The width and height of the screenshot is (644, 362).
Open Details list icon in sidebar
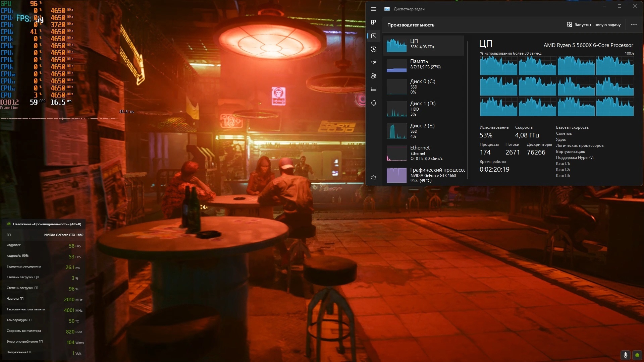[x=374, y=89]
